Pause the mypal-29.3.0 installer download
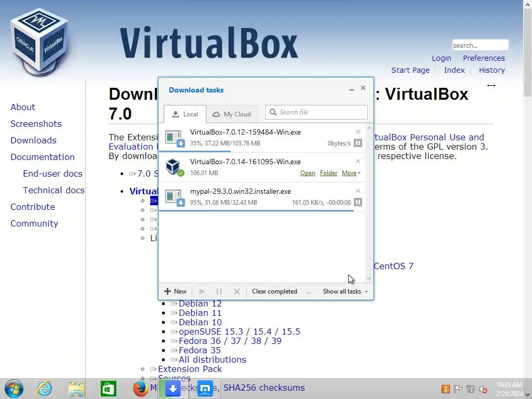Screen dimensions: 532x399 click(357, 202)
